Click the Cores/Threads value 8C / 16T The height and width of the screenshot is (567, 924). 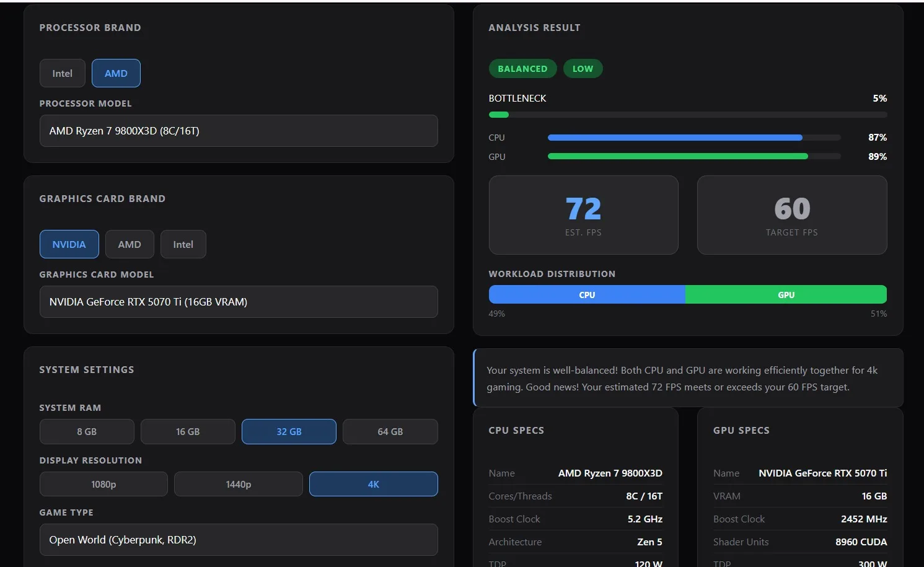coord(645,496)
